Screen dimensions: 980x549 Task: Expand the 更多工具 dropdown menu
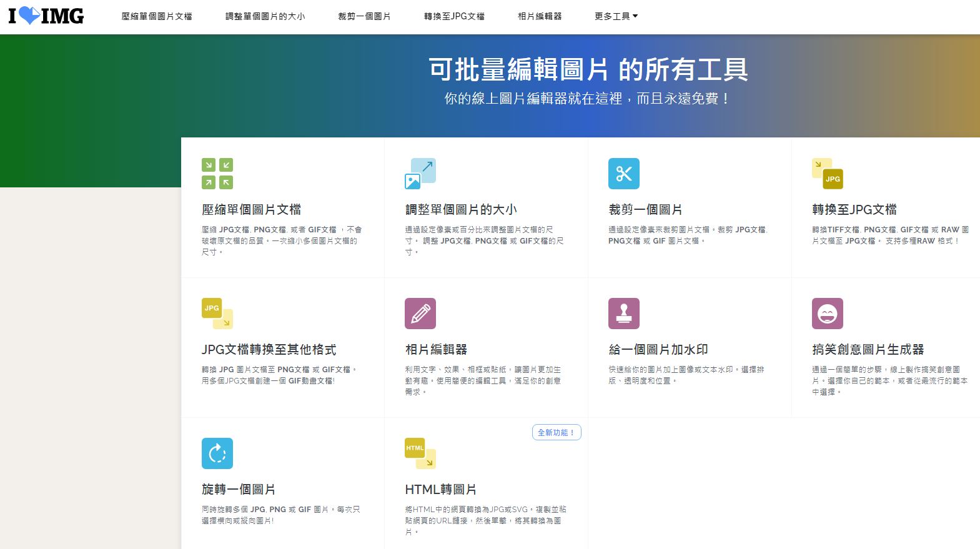click(616, 16)
